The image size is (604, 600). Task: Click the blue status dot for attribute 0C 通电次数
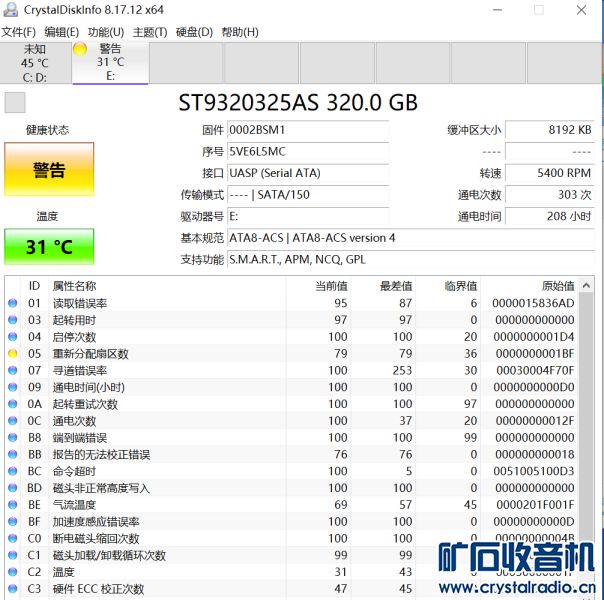[13, 421]
